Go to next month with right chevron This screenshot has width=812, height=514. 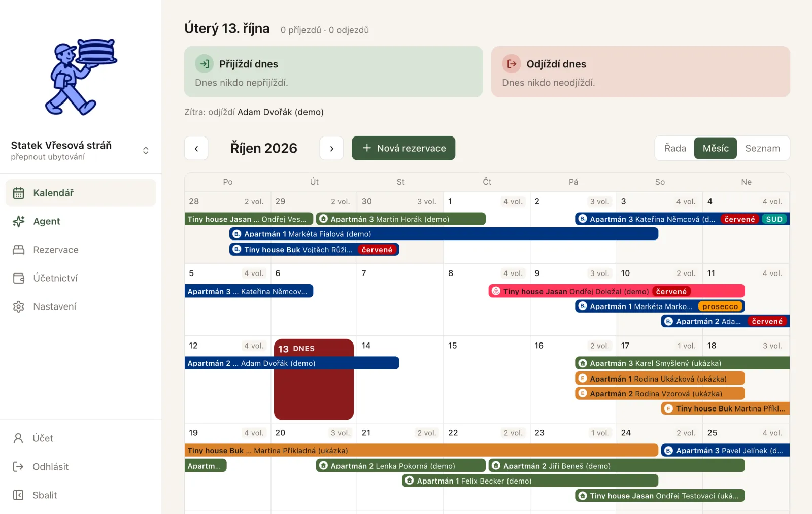tap(331, 148)
